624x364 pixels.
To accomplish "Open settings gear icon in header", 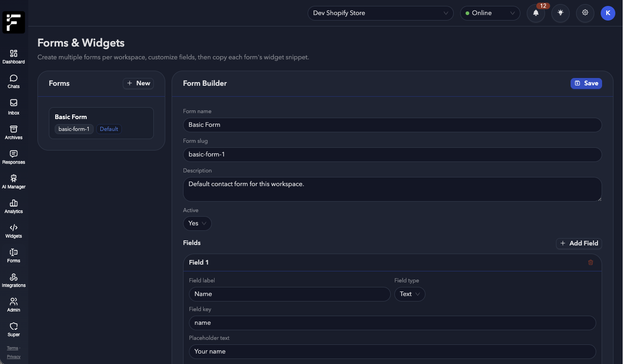I will click(x=585, y=13).
